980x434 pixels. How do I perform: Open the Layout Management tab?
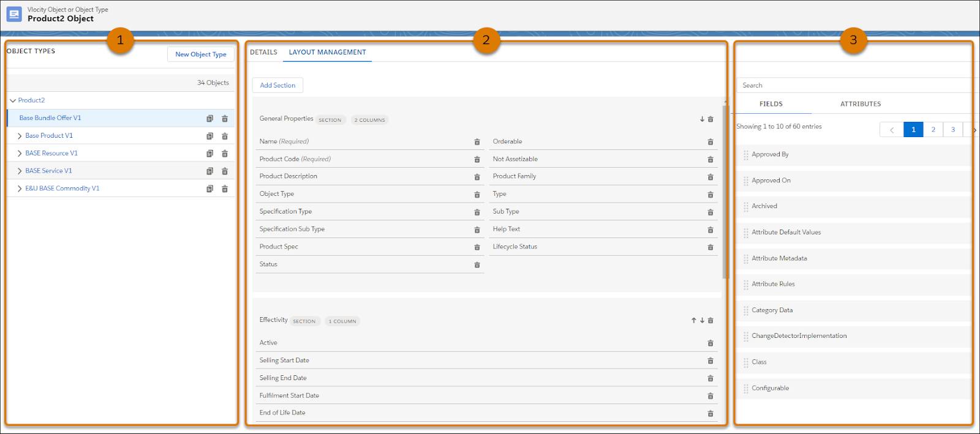click(x=328, y=52)
